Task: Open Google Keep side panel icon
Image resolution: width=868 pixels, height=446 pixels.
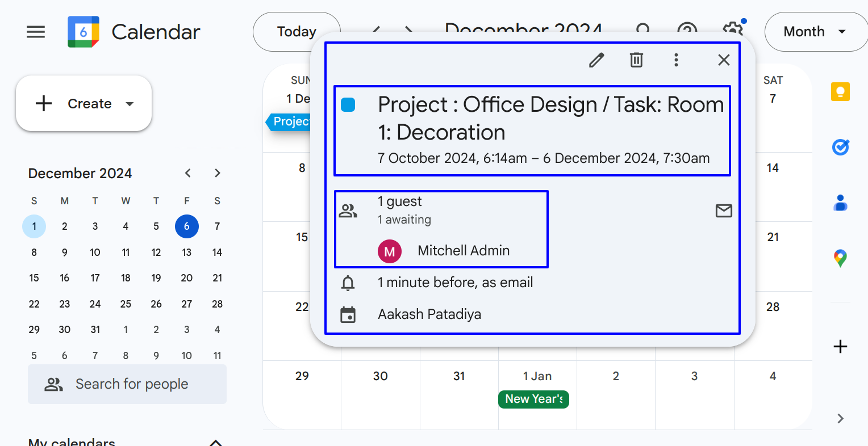Action: point(840,92)
